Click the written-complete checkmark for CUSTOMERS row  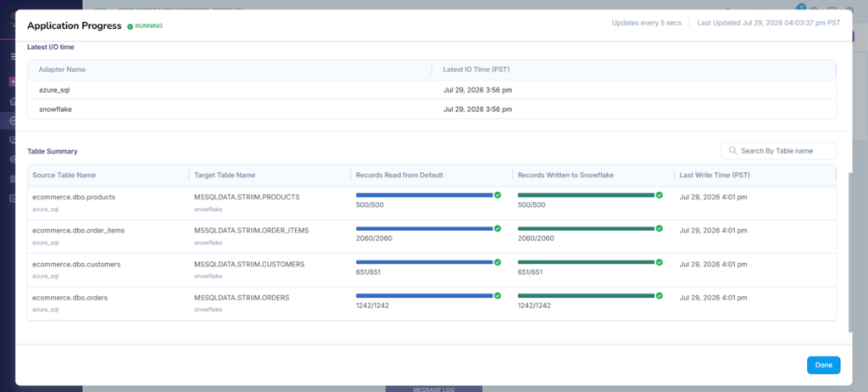(x=659, y=262)
